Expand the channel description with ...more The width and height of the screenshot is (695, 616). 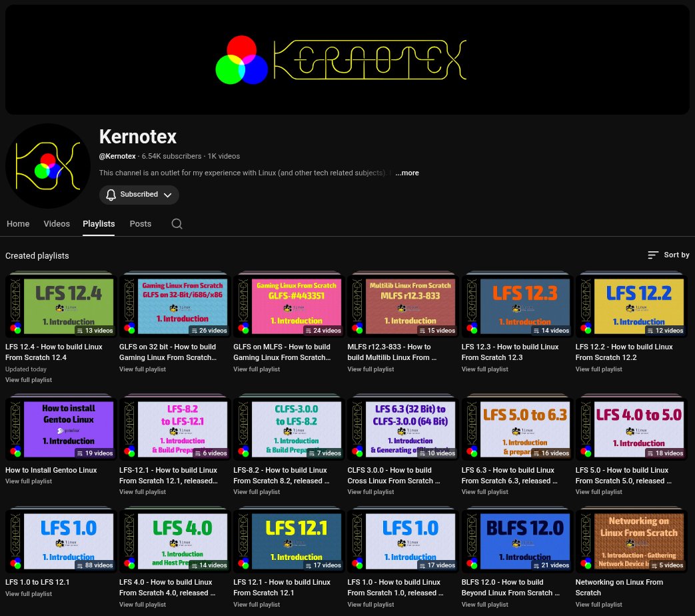click(x=407, y=173)
